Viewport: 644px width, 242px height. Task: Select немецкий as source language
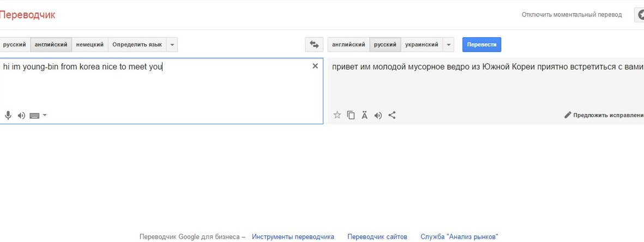[x=89, y=44]
